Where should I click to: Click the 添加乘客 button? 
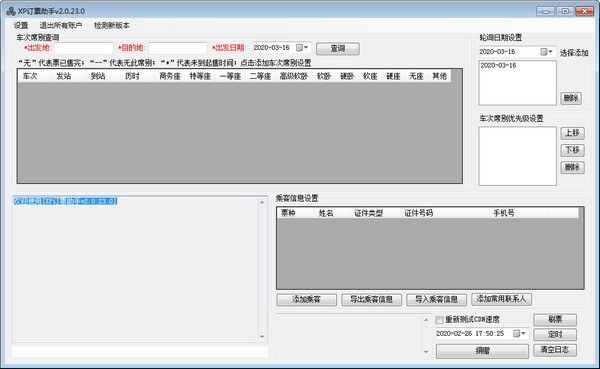(x=307, y=299)
